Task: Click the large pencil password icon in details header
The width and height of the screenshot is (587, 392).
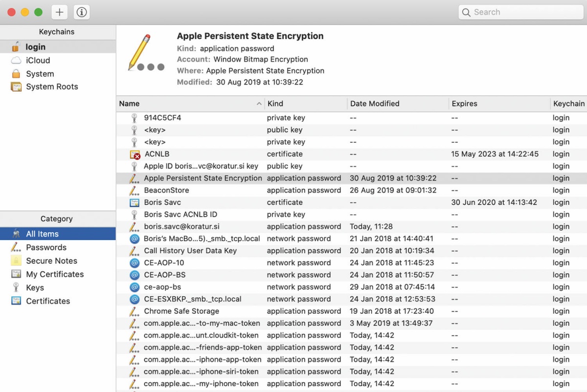Action: tap(145, 53)
